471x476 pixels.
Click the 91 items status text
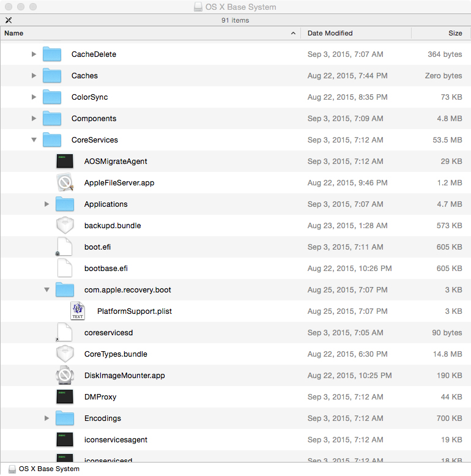click(x=236, y=20)
